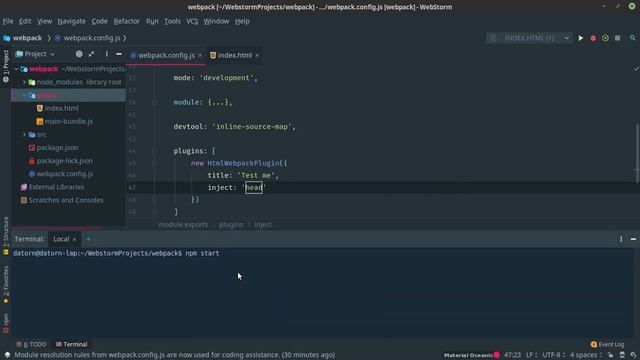Click the last icon at status bar's right end
640x360 pixels.
[633, 355]
